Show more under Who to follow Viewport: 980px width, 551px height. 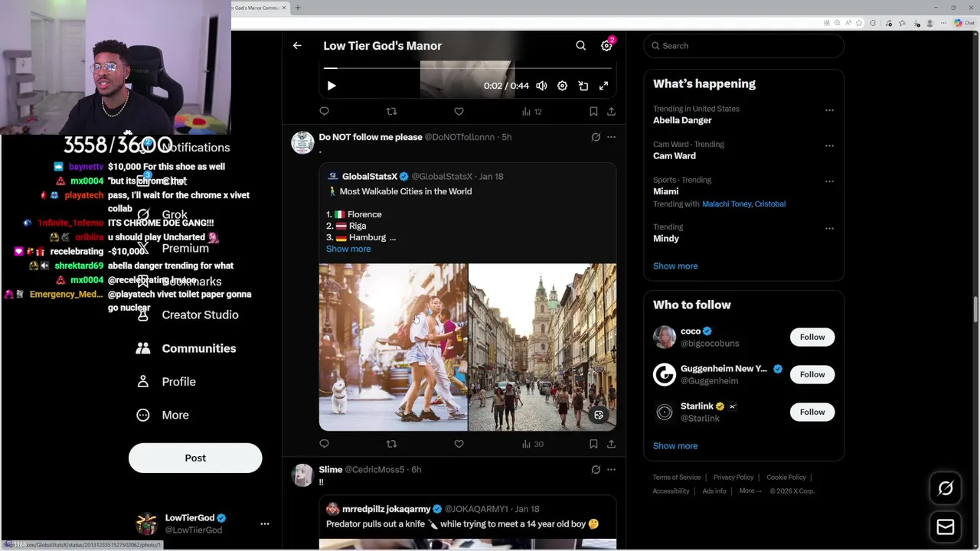675,446
